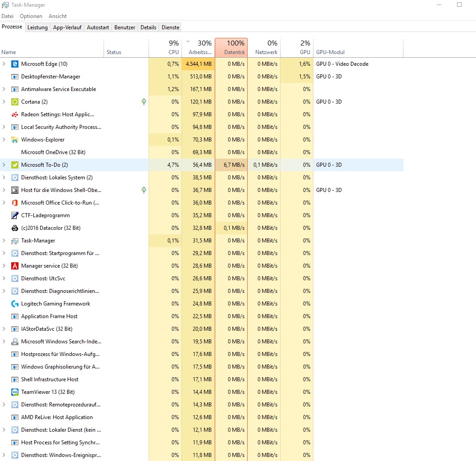Click the Radeon Settings icon

click(14, 114)
